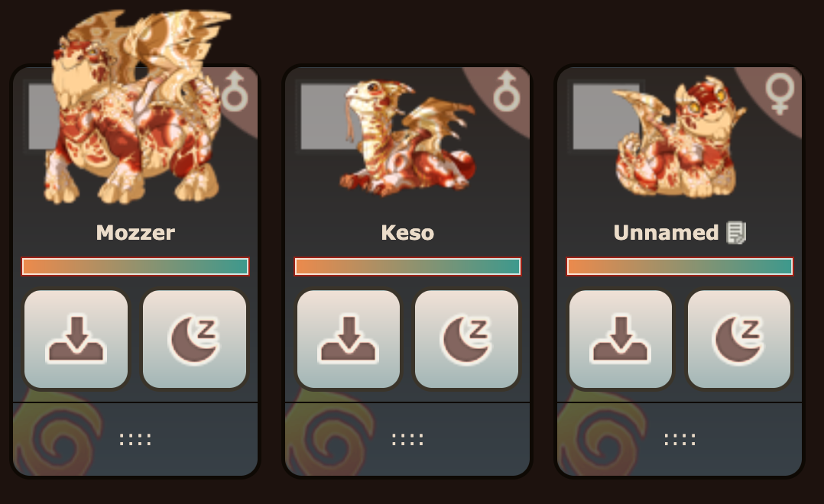Click Keso's male gender symbol

[507, 92]
